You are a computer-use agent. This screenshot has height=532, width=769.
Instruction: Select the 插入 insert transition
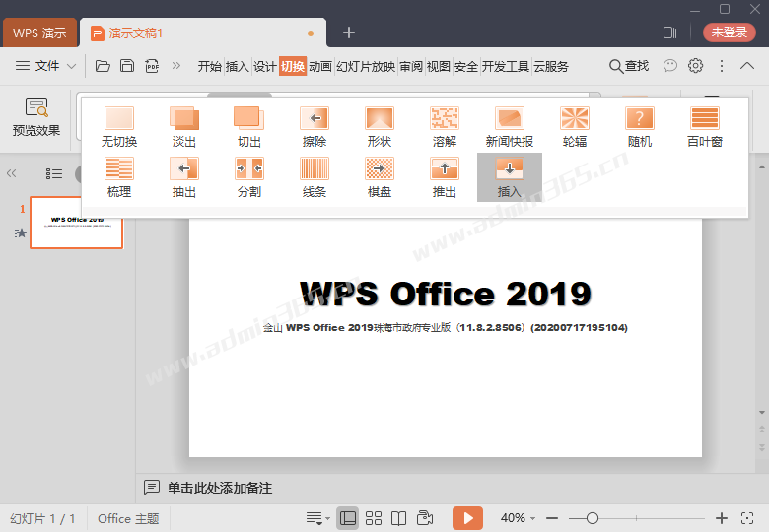point(510,177)
